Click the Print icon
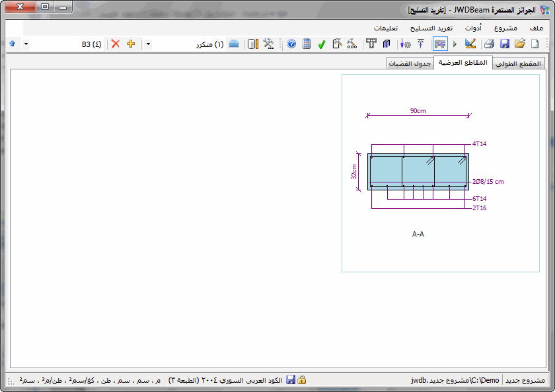 (x=489, y=44)
